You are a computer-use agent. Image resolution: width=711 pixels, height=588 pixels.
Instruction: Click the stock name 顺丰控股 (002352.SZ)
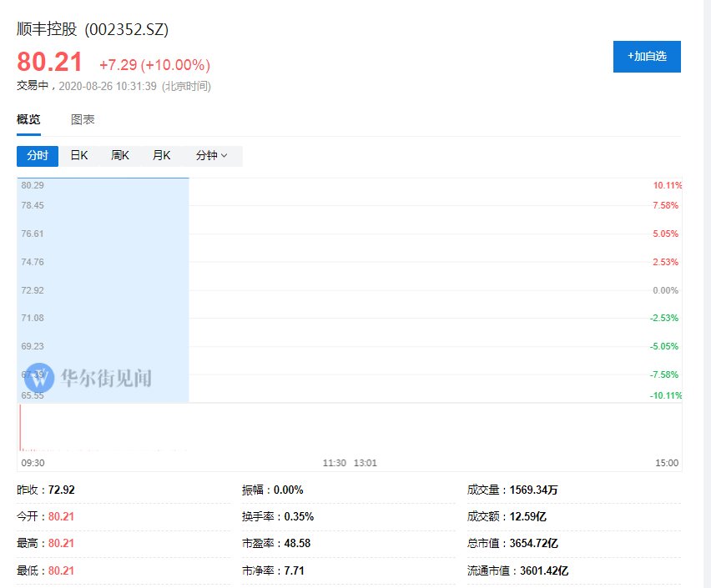[93, 29]
